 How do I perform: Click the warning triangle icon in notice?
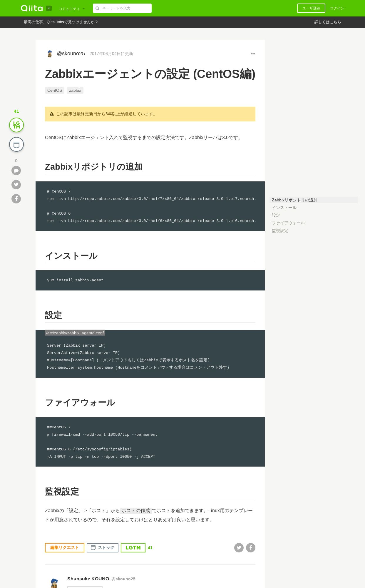tap(52, 114)
